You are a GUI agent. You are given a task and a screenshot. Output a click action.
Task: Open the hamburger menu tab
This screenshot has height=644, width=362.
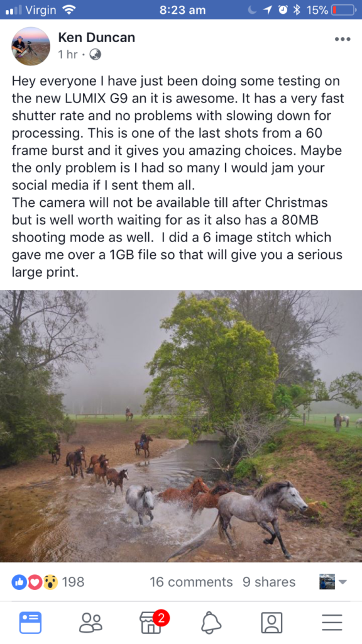(x=332, y=622)
